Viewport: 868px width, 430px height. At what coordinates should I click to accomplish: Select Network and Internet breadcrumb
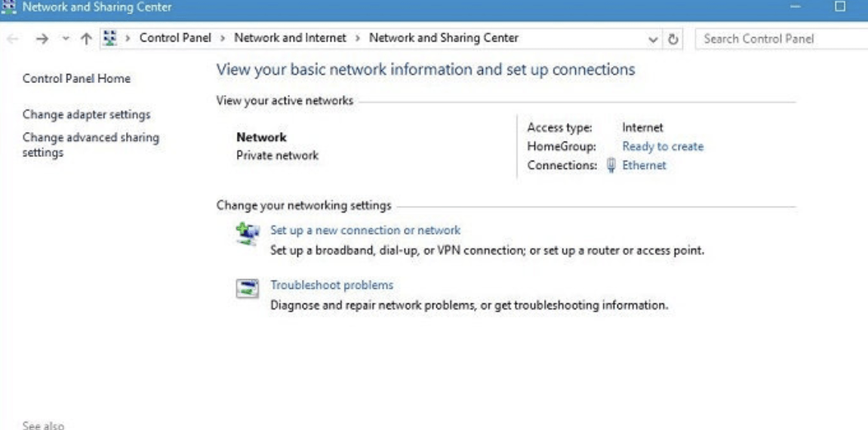pos(290,38)
